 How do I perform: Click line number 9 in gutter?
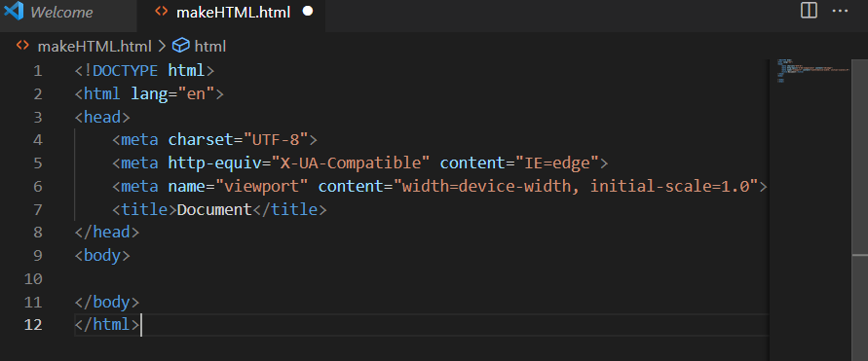tap(37, 255)
